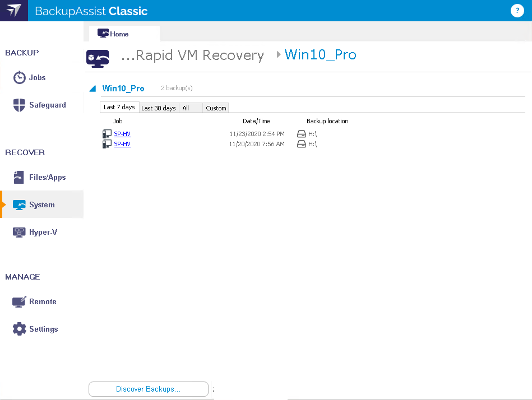Open SP-HV backup from 11/20/2020
The height and width of the screenshot is (400, 532).
[122, 144]
